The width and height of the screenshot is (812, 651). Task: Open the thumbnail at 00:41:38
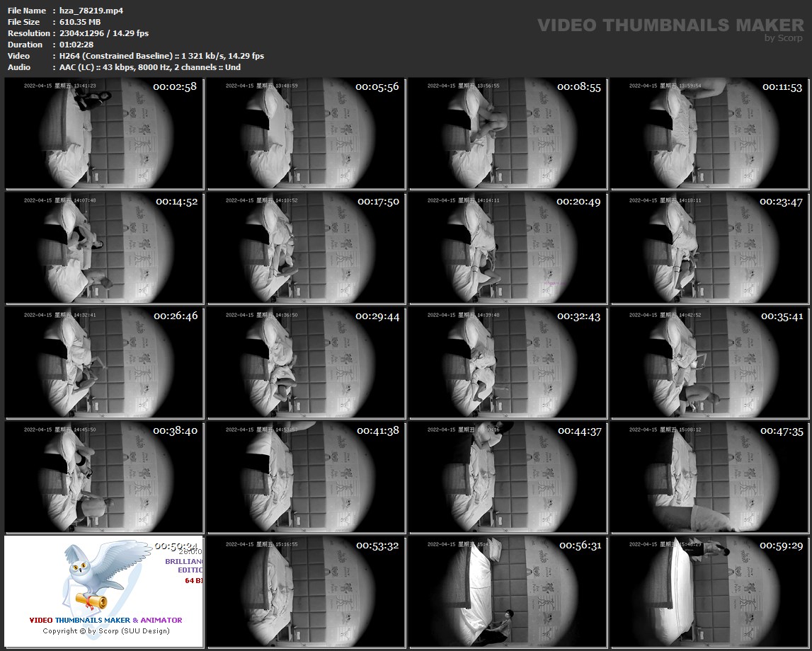[305, 477]
